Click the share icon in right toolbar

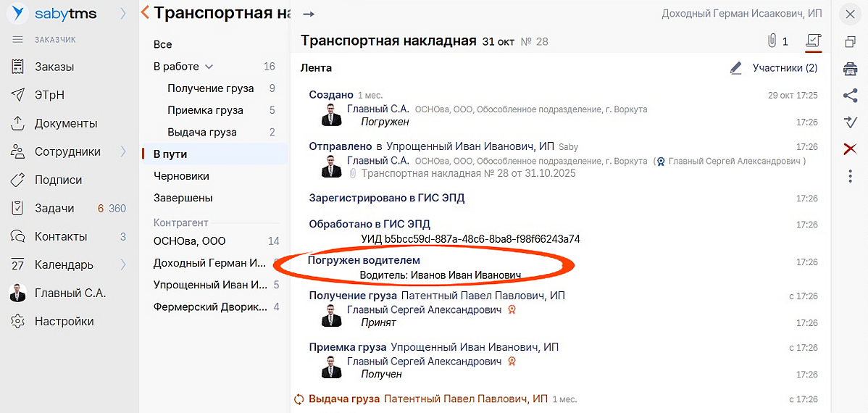pos(850,95)
